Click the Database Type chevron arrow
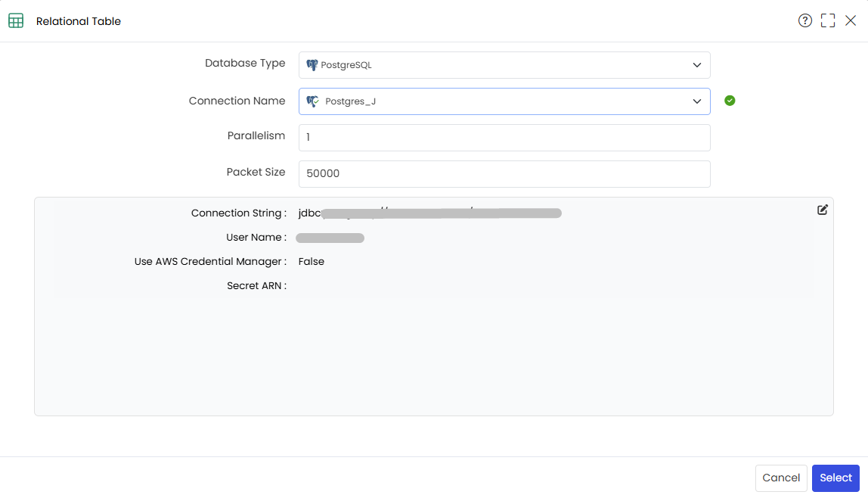The image size is (868, 498). click(x=697, y=65)
